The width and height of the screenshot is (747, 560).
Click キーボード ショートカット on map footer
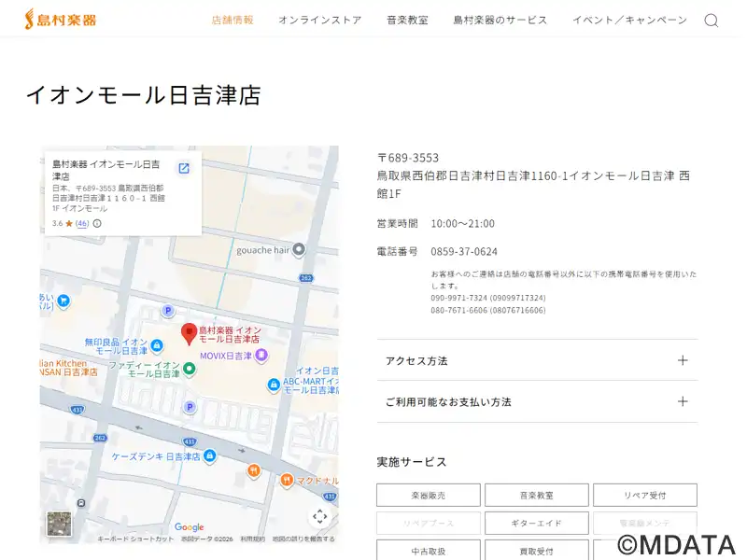[x=135, y=539]
